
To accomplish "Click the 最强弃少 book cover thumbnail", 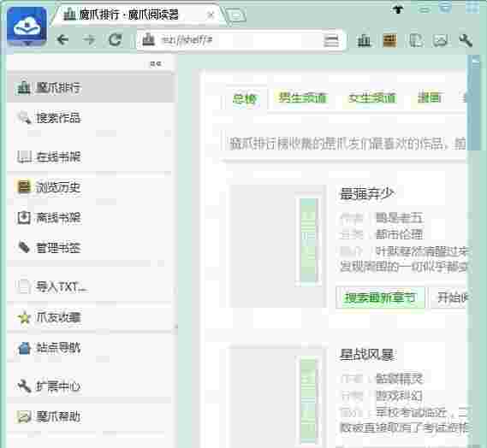I will (277, 246).
